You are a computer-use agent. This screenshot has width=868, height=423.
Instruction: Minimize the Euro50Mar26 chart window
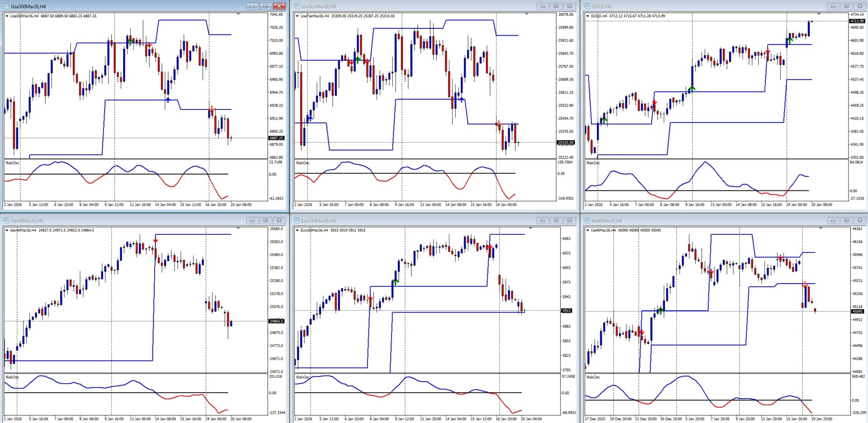point(542,221)
